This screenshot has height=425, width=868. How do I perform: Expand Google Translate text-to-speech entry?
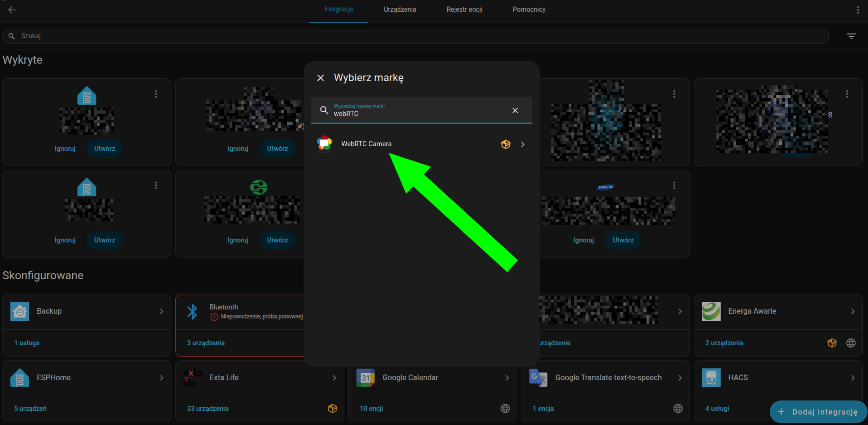coord(680,378)
